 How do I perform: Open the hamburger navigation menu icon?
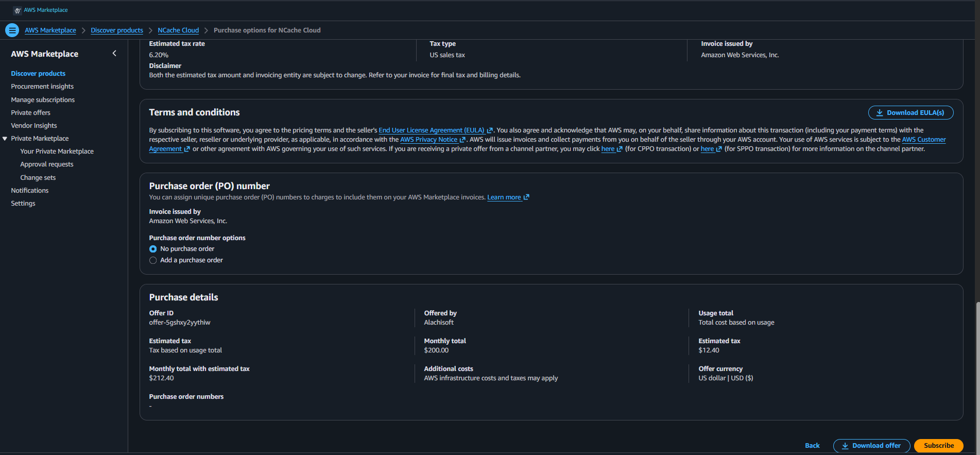[12, 30]
